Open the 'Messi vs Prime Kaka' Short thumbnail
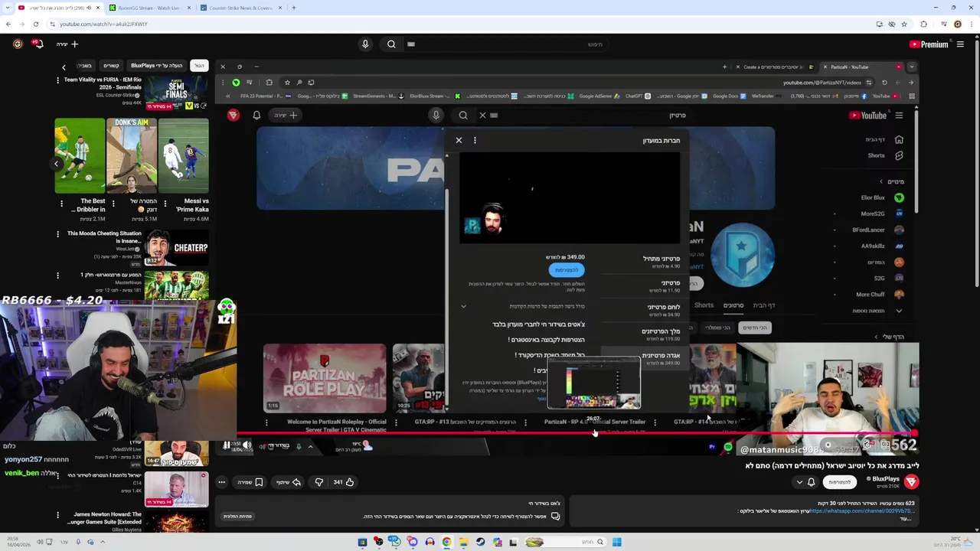 pos(184,155)
